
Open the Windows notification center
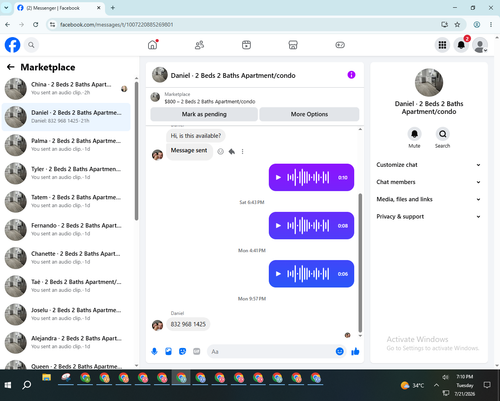pos(487,385)
